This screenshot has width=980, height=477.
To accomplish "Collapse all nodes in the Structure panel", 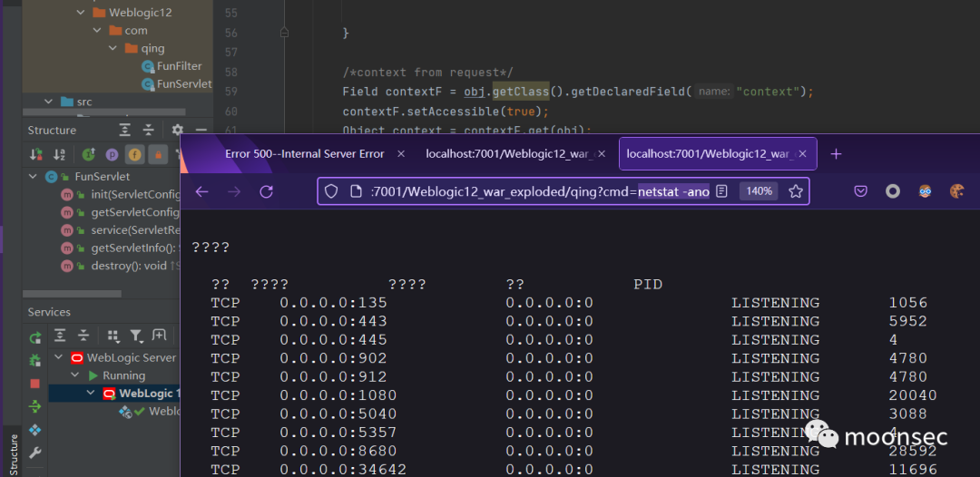I will click(x=148, y=130).
